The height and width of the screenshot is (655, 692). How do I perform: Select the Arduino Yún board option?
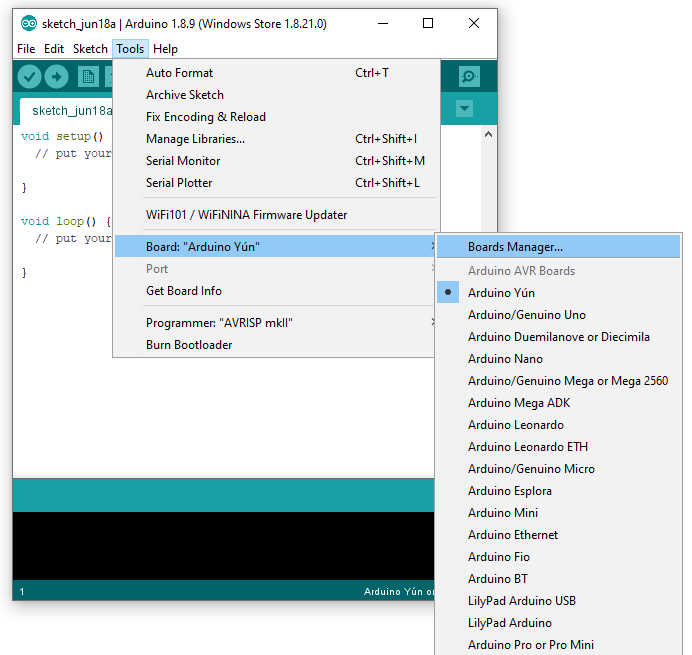tap(501, 293)
